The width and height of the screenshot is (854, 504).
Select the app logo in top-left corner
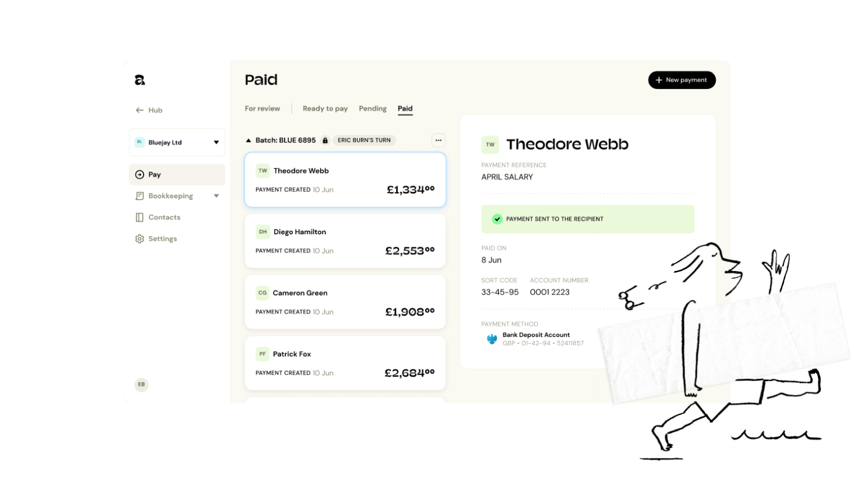[139, 79]
